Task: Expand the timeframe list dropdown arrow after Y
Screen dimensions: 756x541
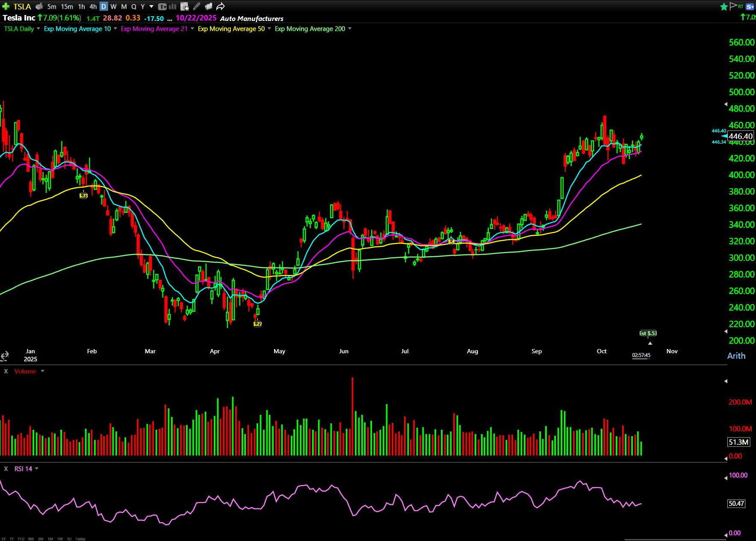Action: tap(151, 6)
